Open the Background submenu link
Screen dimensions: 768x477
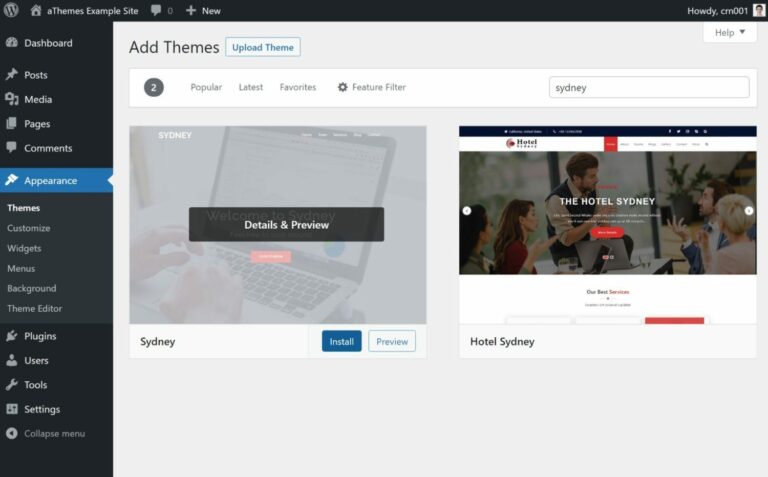[31, 288]
